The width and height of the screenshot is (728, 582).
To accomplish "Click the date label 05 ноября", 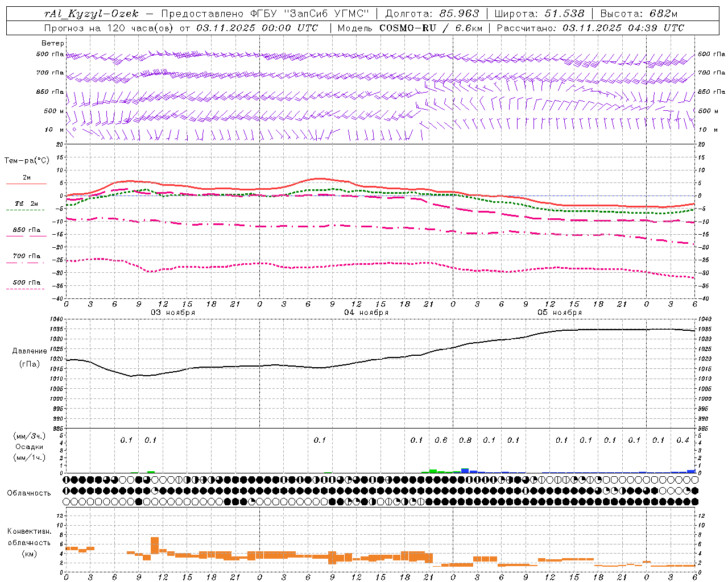I will pos(560,313).
